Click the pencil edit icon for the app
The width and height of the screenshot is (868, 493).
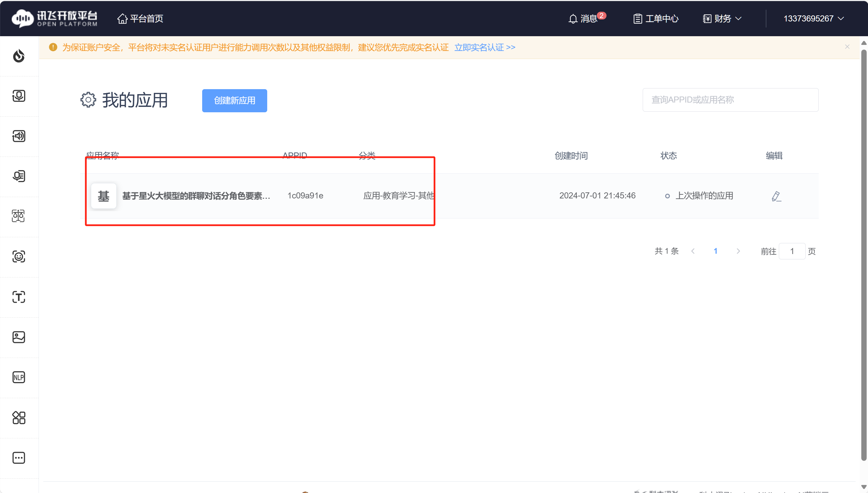tap(776, 196)
